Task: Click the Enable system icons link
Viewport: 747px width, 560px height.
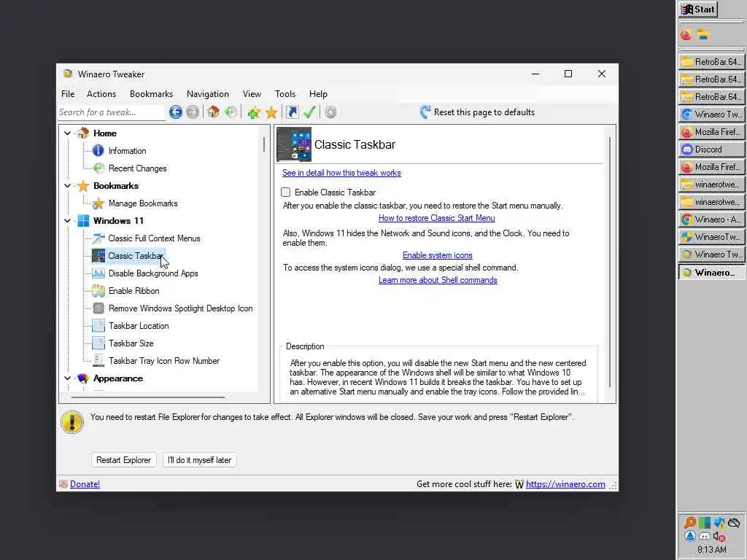Action: click(x=438, y=255)
